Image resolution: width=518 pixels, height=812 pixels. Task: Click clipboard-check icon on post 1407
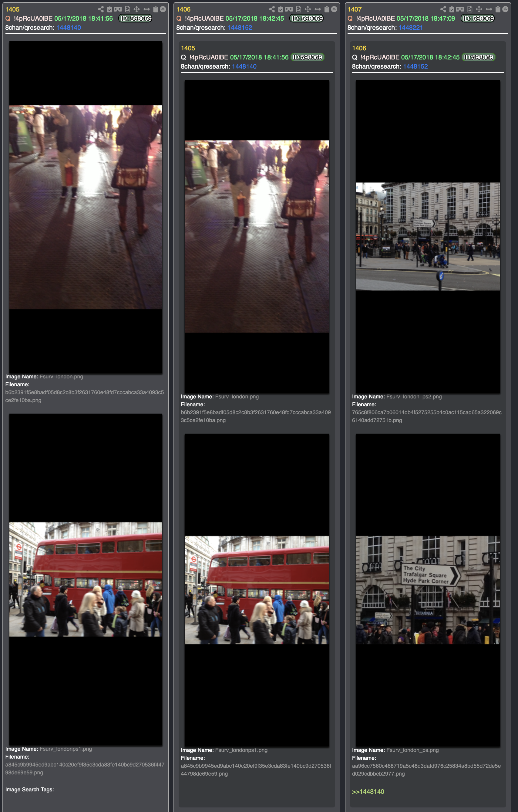(x=452, y=9)
